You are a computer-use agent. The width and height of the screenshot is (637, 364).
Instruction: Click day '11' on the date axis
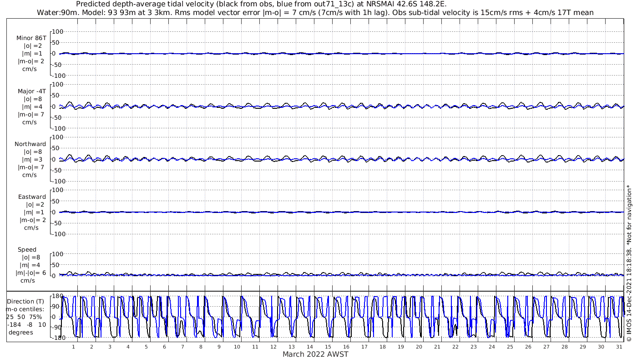click(255, 347)
